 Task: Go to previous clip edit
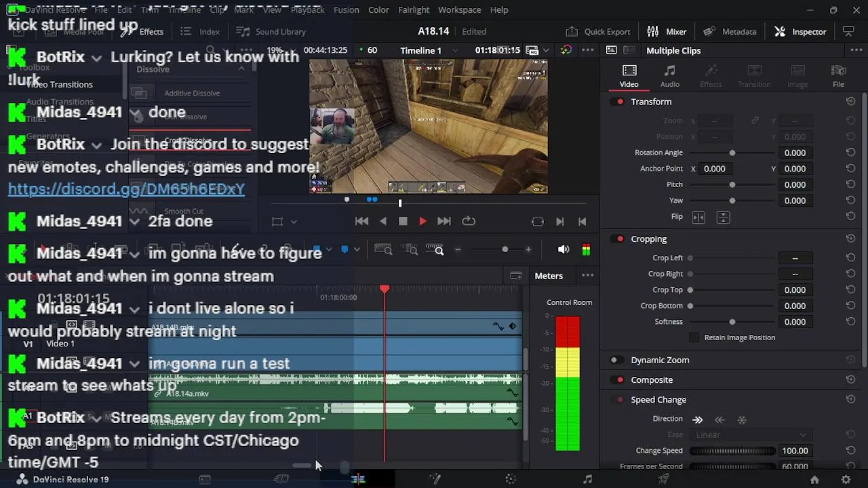(x=582, y=222)
